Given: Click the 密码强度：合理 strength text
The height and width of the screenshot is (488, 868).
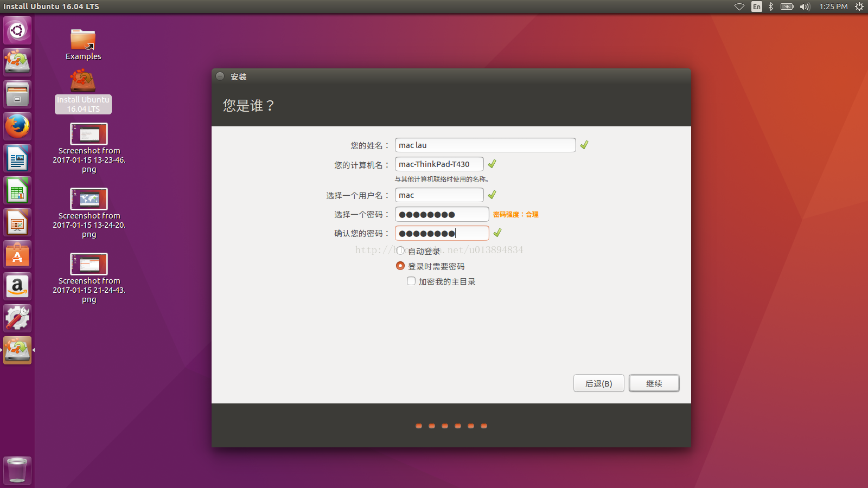Looking at the screenshot, I should point(515,215).
